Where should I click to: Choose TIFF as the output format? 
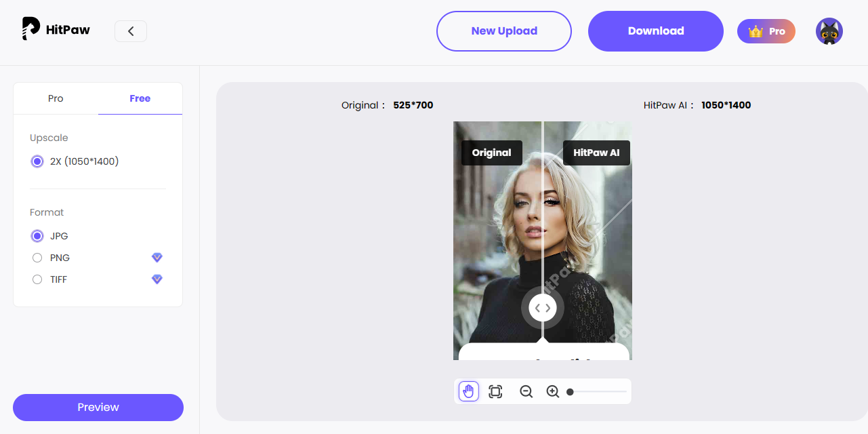click(x=37, y=279)
